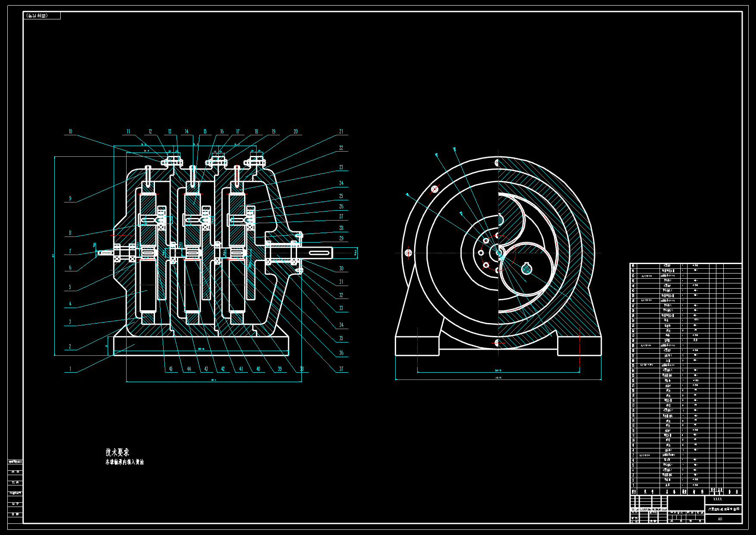Click part callout number 29
The height and width of the screenshot is (535, 756).
341,238
